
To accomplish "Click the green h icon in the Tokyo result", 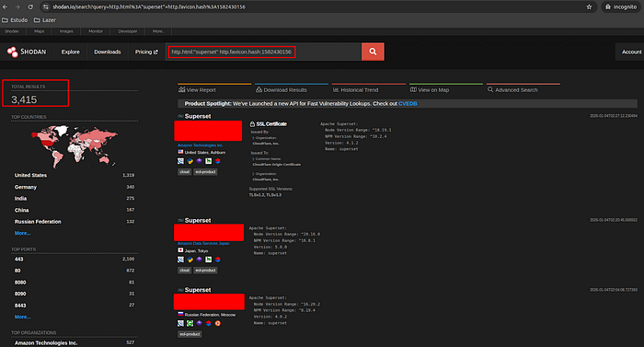I will (x=209, y=260).
